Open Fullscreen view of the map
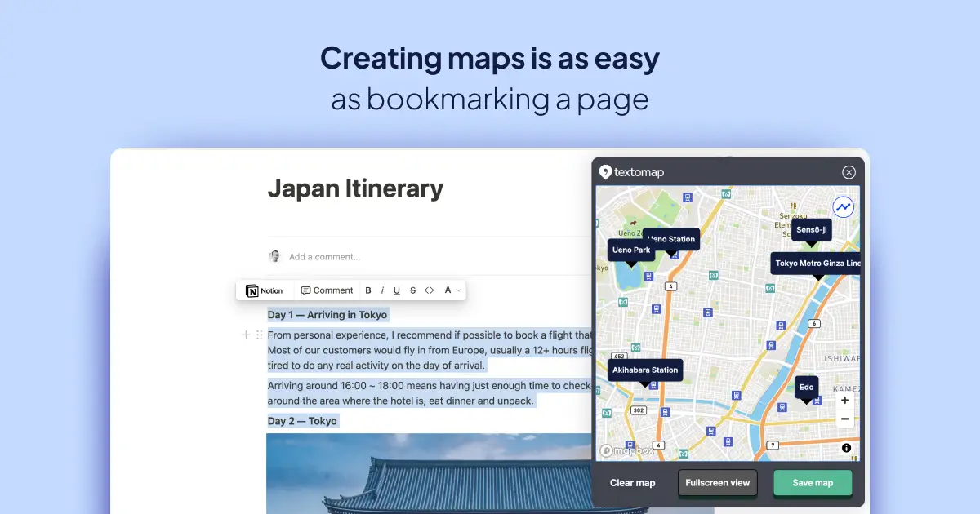Viewport: 980px width, 514px height. click(x=718, y=483)
